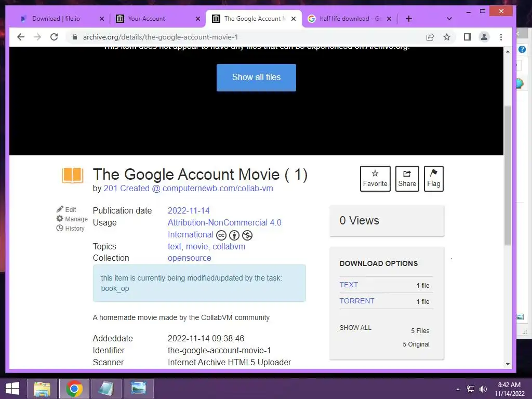Open Manage with the gear icon
The width and height of the screenshot is (532, 399).
[72, 219]
